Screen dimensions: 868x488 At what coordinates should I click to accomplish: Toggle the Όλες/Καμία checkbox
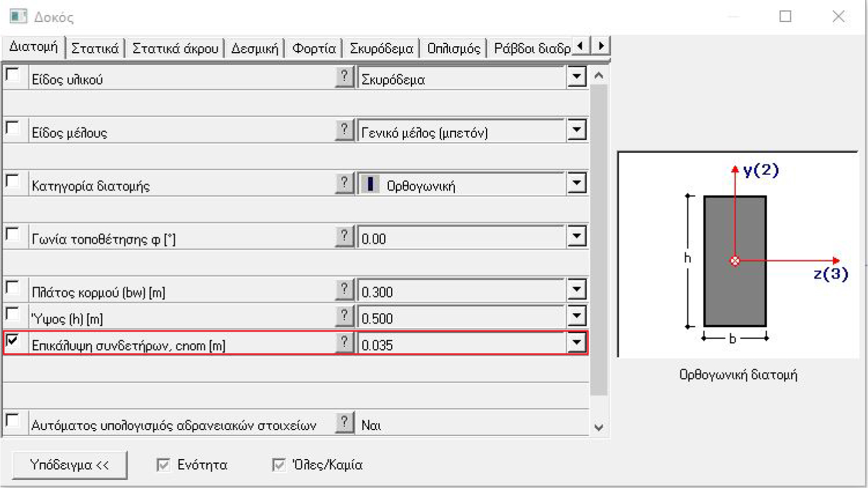279,464
